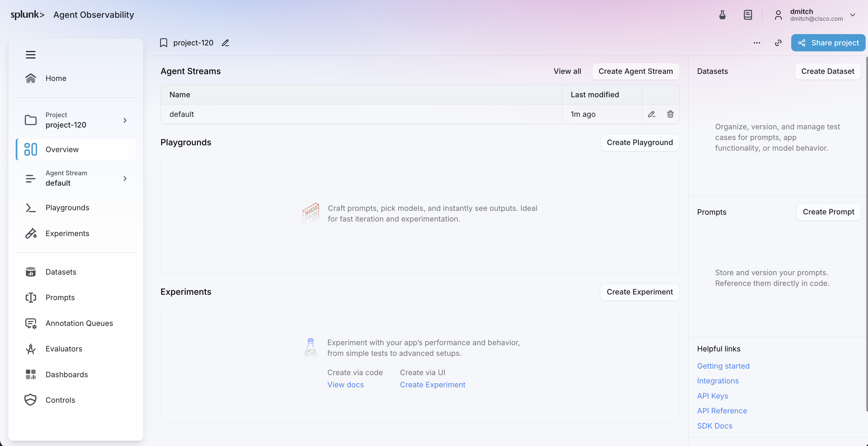This screenshot has height=446, width=868.
Task: Edit project name with pencil icon
Action: click(x=225, y=43)
